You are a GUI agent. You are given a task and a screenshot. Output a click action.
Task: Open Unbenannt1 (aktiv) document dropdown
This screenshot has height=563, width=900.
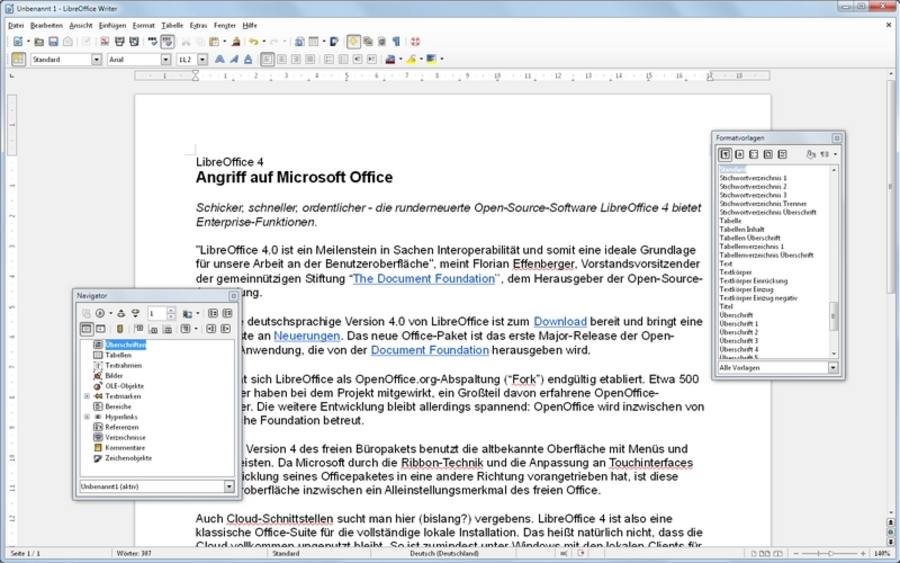click(x=229, y=486)
